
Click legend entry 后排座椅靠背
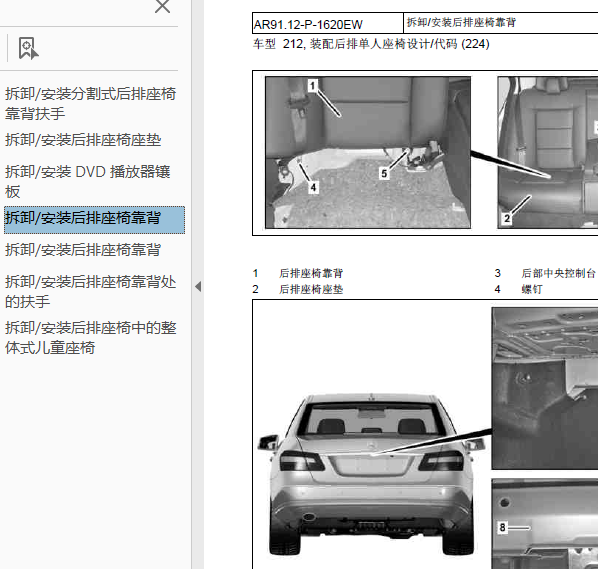pyautogui.click(x=311, y=273)
